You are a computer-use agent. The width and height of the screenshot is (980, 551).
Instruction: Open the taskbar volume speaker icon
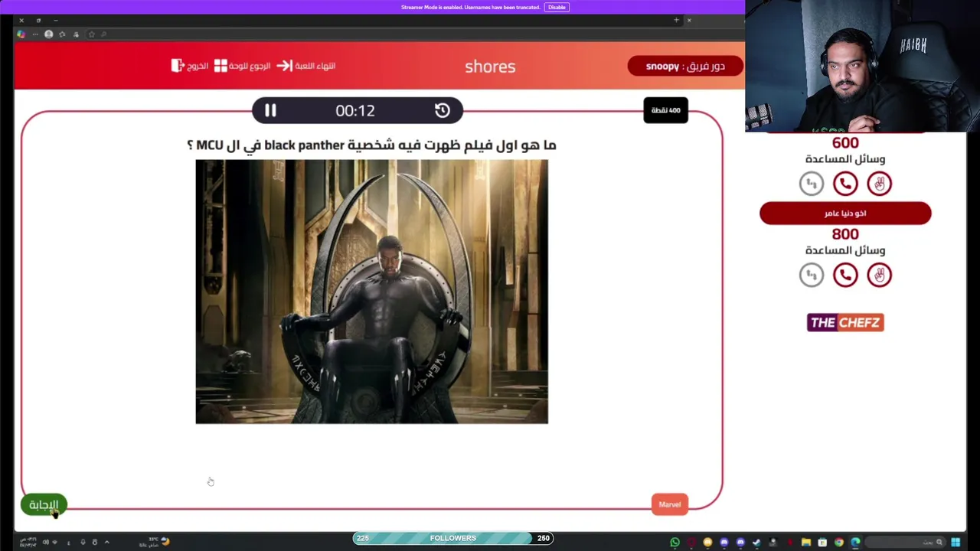[x=46, y=542]
